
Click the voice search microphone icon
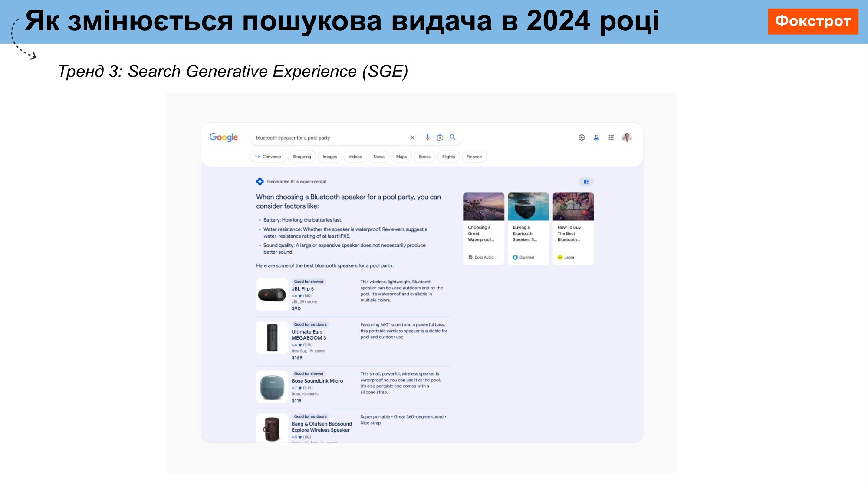click(427, 138)
